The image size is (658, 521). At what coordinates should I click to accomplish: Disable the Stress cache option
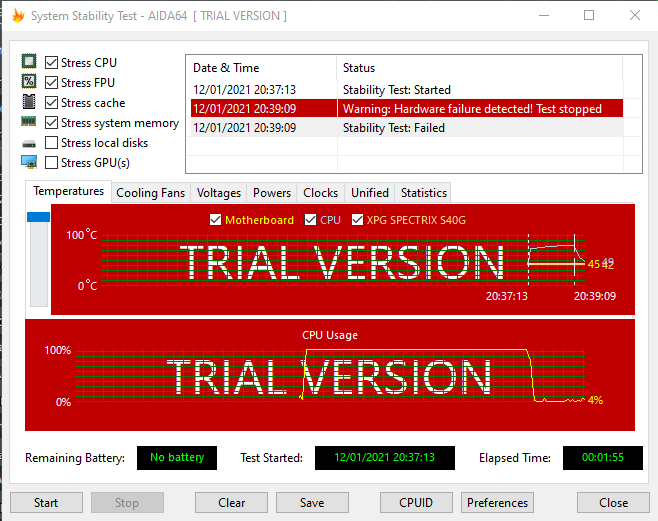tap(51, 103)
